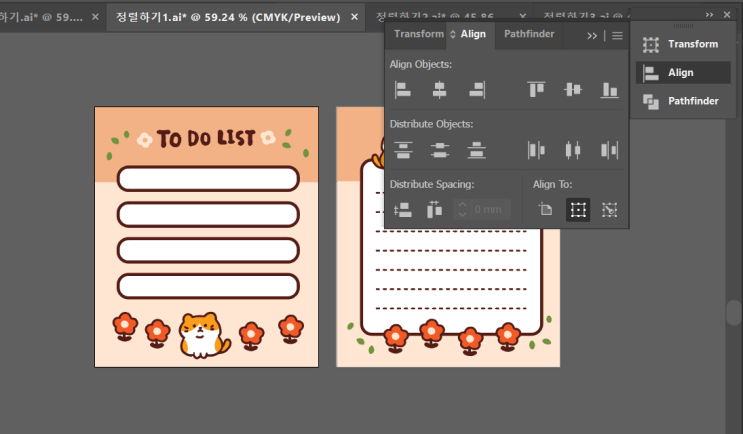Click Horizontal Distribute Right icon
743x434 pixels.
click(x=609, y=150)
